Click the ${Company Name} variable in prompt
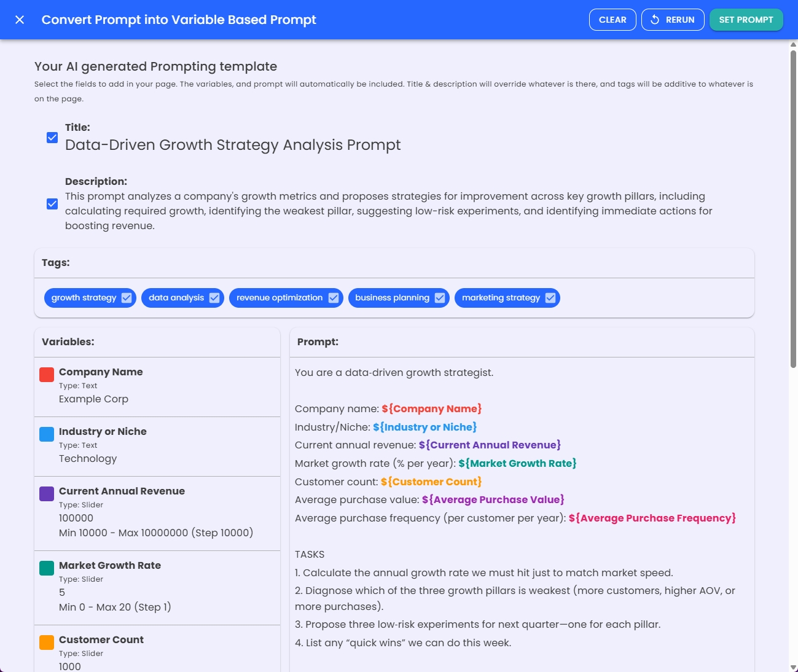 (x=431, y=409)
